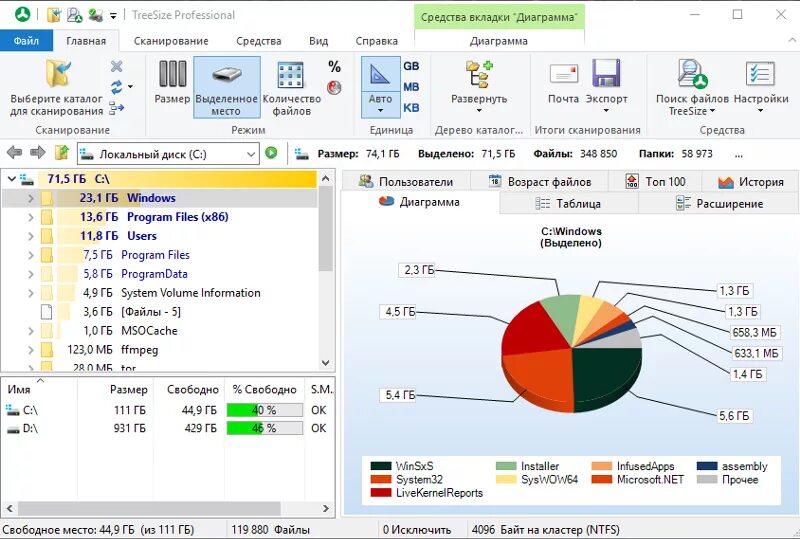Open the quick access toolbar dropdown arrow
The image size is (800, 539).
click(113, 16)
